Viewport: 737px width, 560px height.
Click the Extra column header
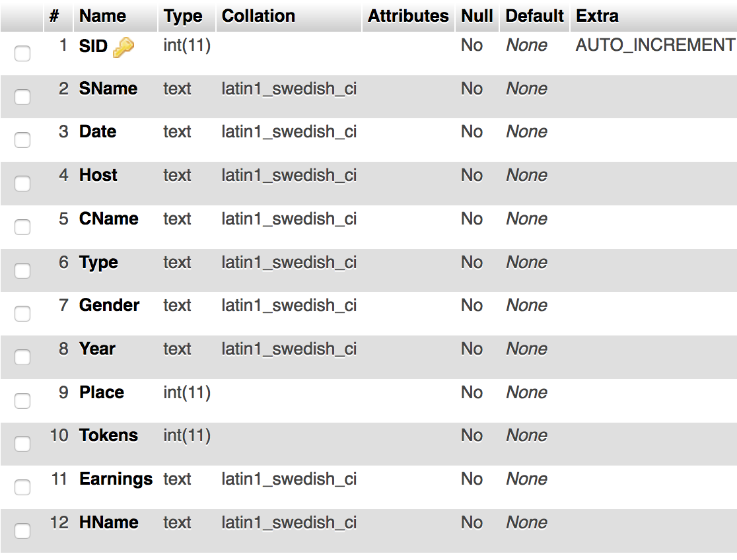pos(597,16)
